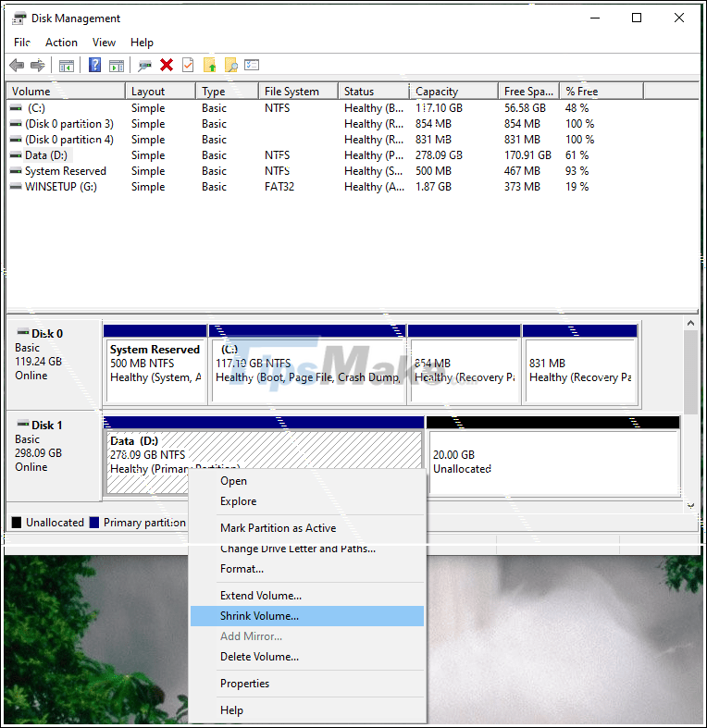Click the blue question mark Help toolbar icon
Viewport: 707px width, 728px height.
point(94,65)
